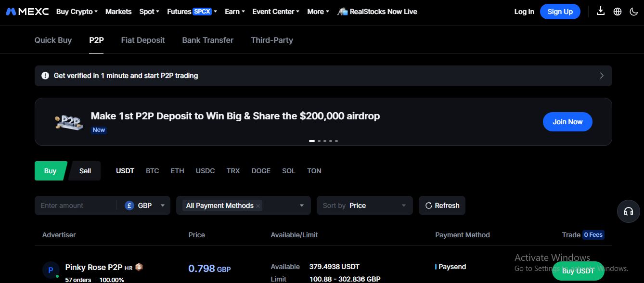Click the Refresh button label
The image size is (644, 283).
[x=447, y=206]
